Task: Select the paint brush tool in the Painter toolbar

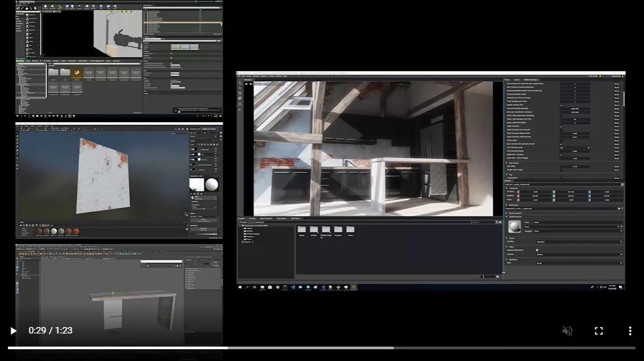Action: pos(17,133)
